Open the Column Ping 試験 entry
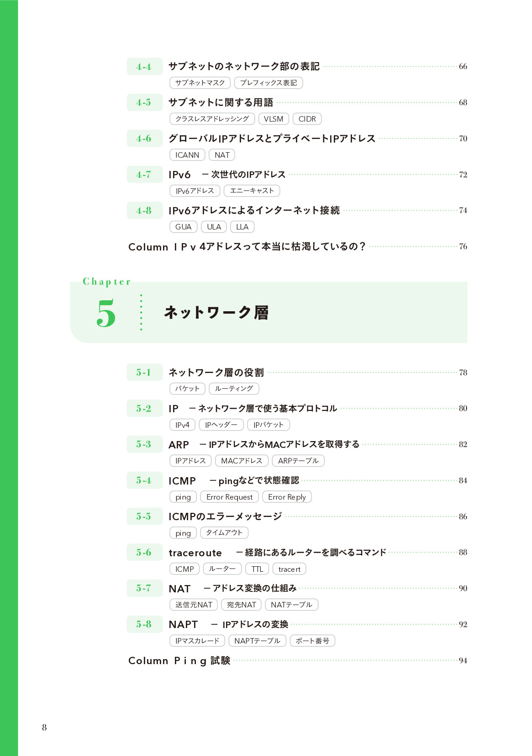The image size is (532, 756). tap(179, 660)
